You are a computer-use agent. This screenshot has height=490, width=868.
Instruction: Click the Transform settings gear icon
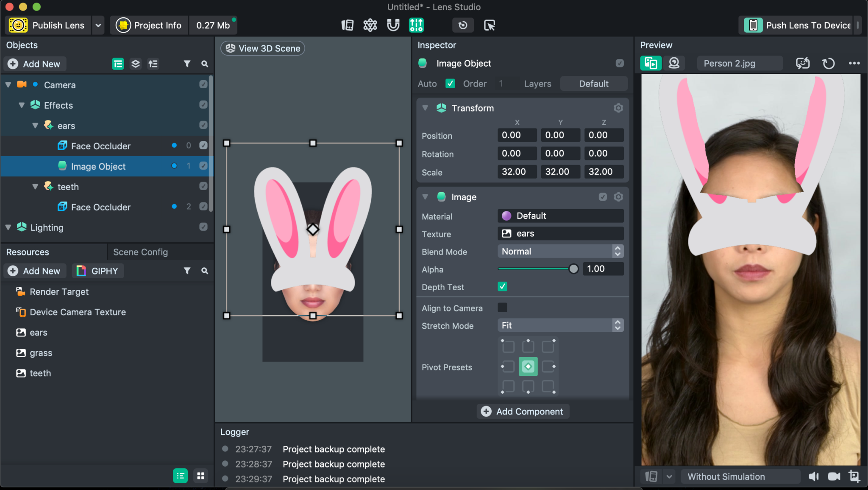(618, 108)
